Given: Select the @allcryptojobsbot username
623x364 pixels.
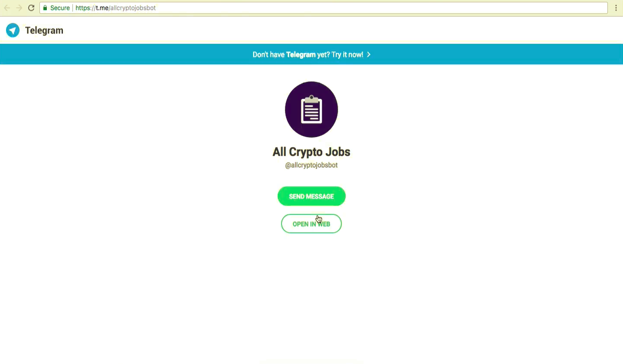Looking at the screenshot, I should point(311,165).
